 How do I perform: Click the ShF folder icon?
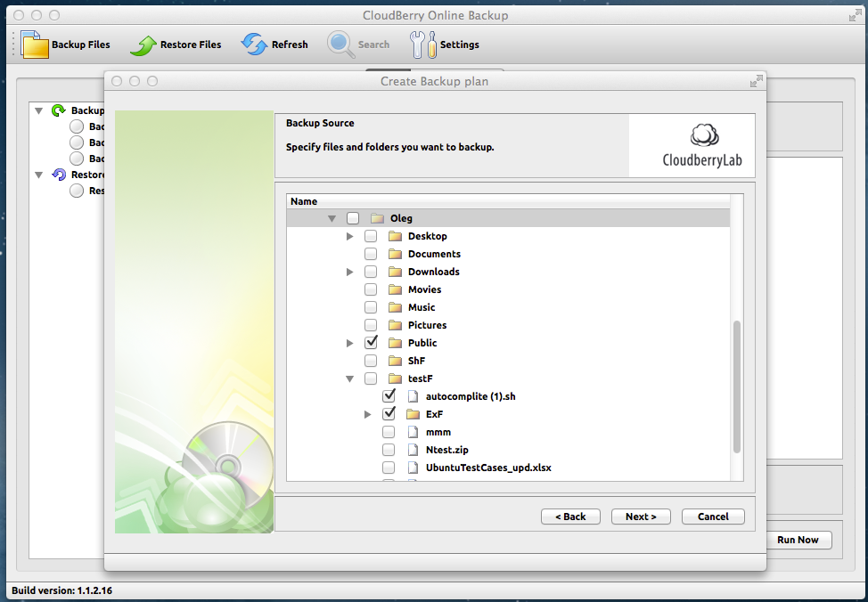(395, 361)
